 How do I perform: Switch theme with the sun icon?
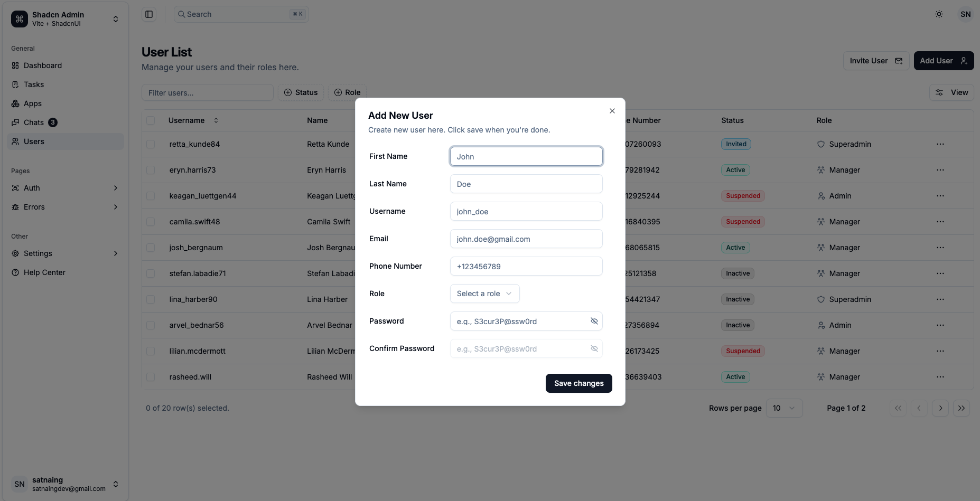point(939,14)
